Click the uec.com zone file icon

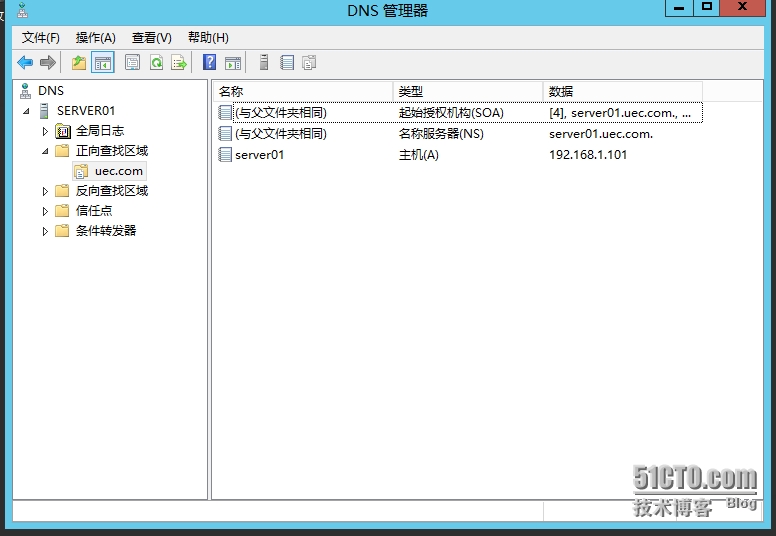point(81,171)
